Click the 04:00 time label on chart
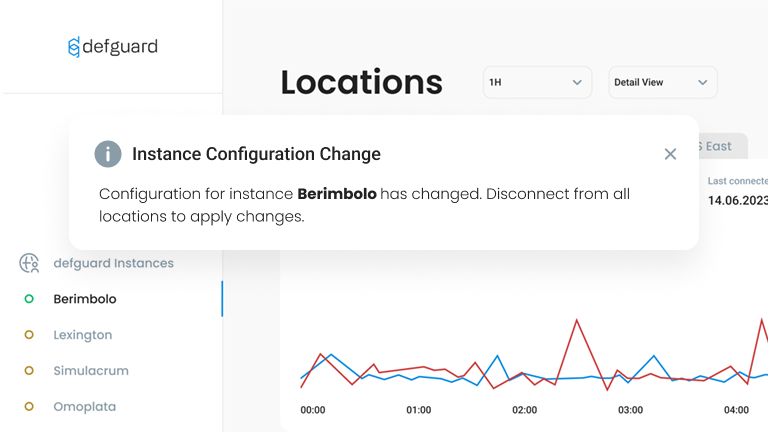Image resolution: width=768 pixels, height=432 pixels. 736,410
